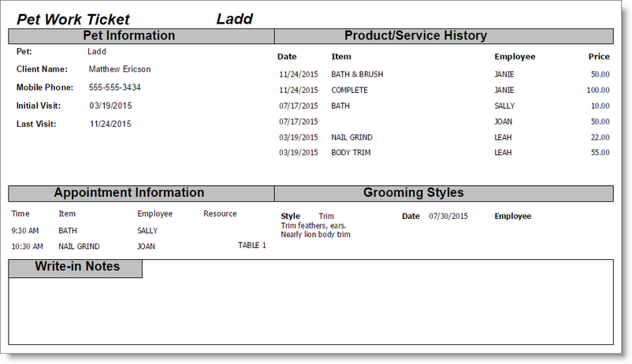Click the Initial Visit date in Pet Information
The width and height of the screenshot is (632, 364).
coord(110,106)
